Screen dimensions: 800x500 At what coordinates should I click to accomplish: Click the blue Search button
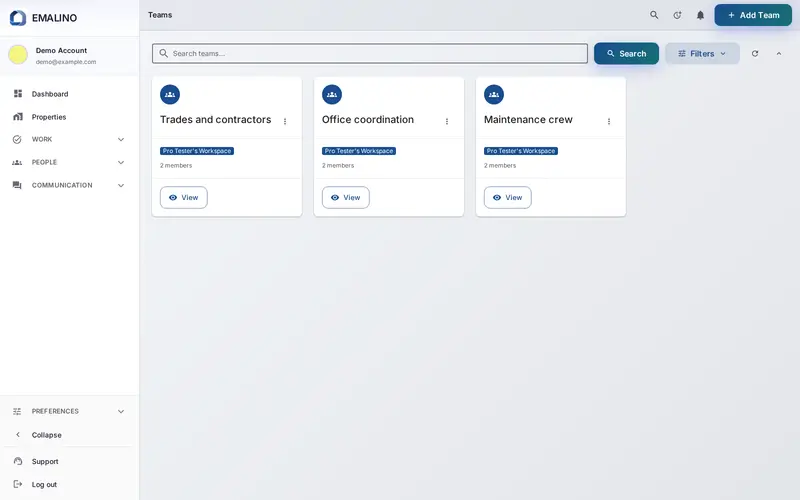coord(626,54)
